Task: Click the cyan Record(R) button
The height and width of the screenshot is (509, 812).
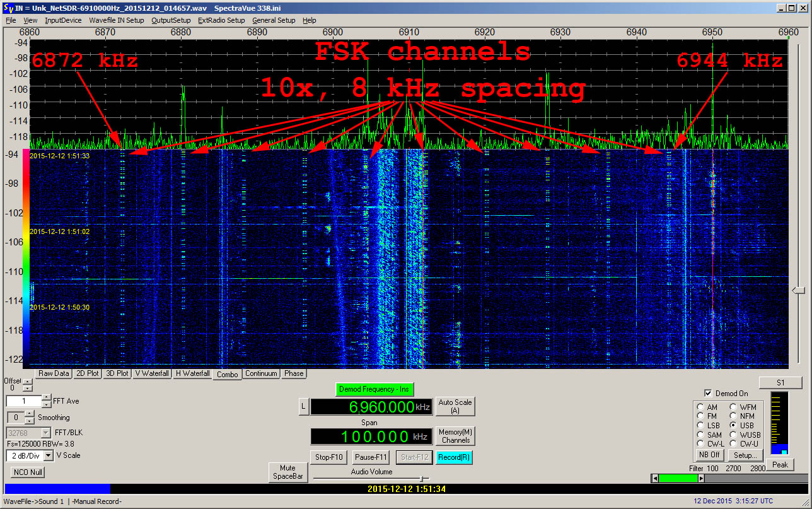Action: 455,457
